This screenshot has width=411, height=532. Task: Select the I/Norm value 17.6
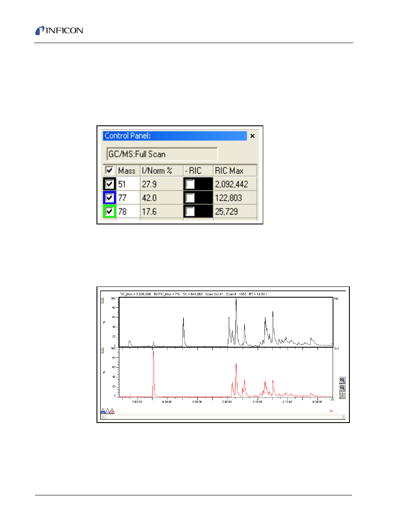[162, 212]
